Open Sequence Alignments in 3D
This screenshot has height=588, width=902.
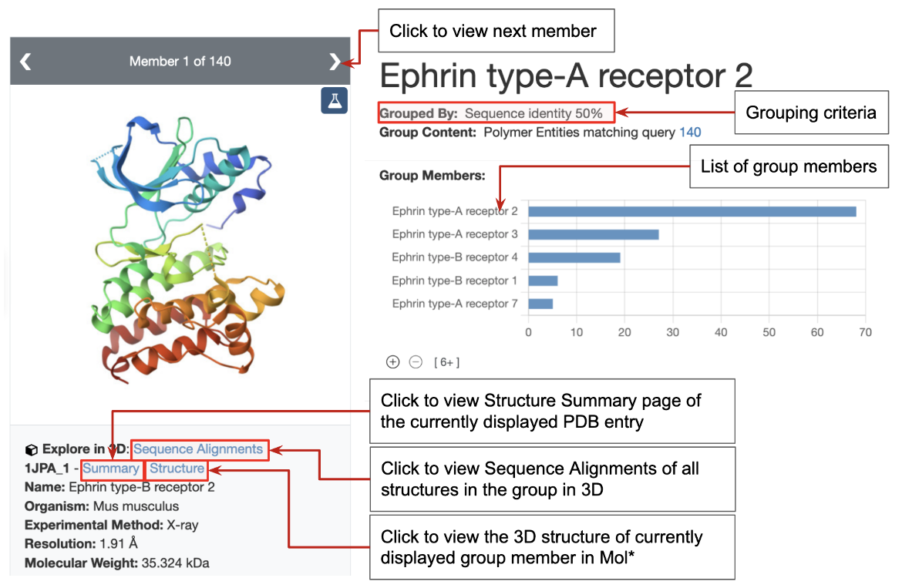198,449
